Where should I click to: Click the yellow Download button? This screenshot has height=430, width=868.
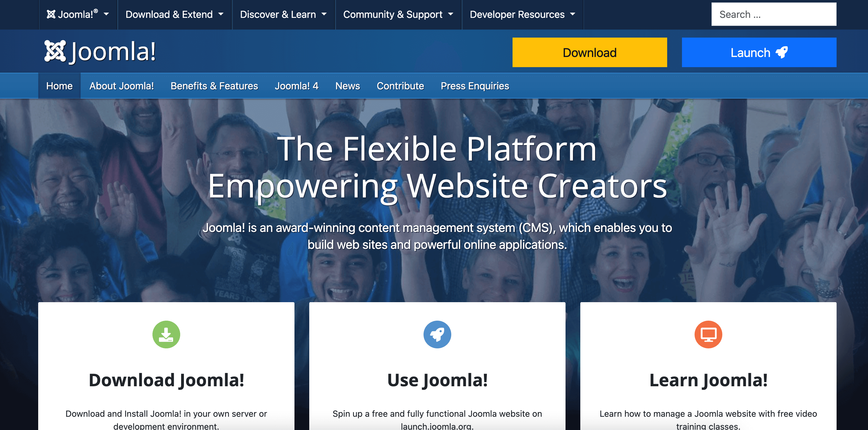tap(589, 53)
